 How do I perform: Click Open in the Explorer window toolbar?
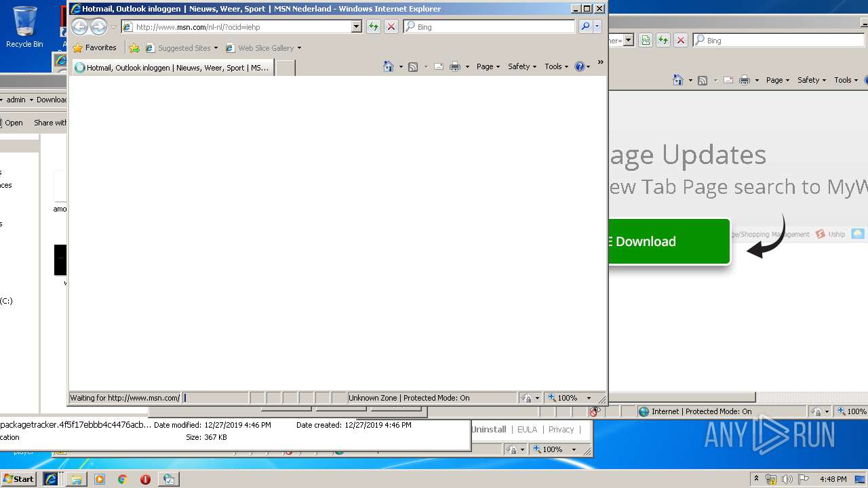point(14,123)
